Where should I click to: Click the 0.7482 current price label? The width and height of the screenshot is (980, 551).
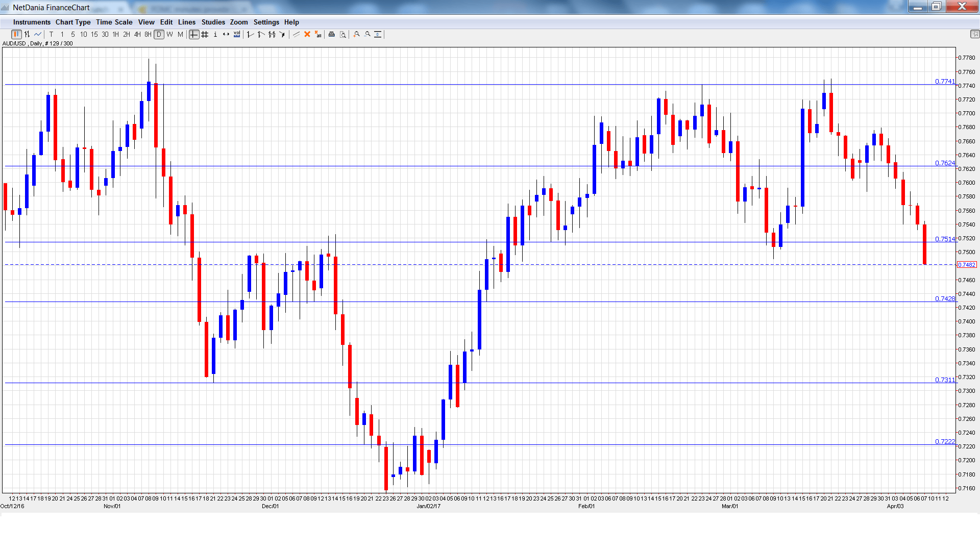coord(966,265)
